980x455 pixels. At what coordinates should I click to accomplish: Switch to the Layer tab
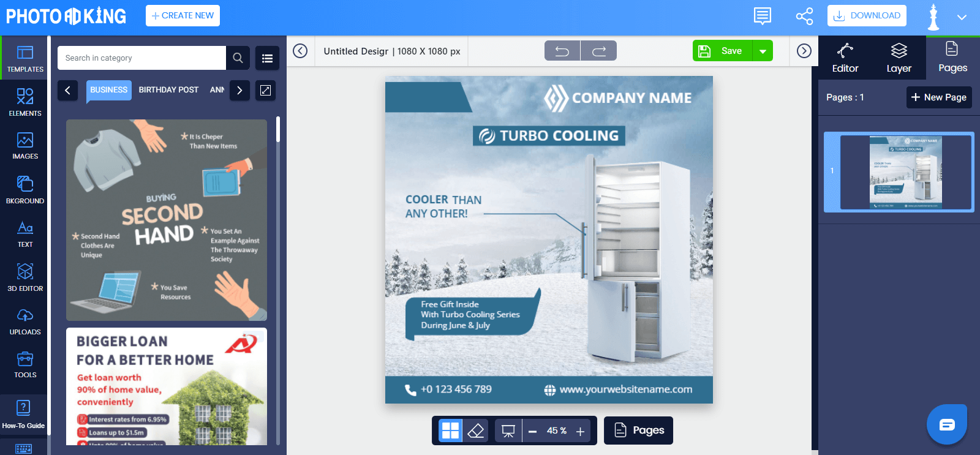point(899,58)
